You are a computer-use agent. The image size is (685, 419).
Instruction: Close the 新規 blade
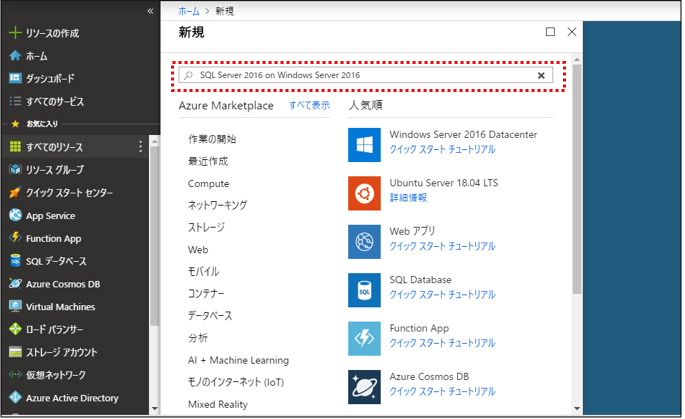click(x=572, y=32)
